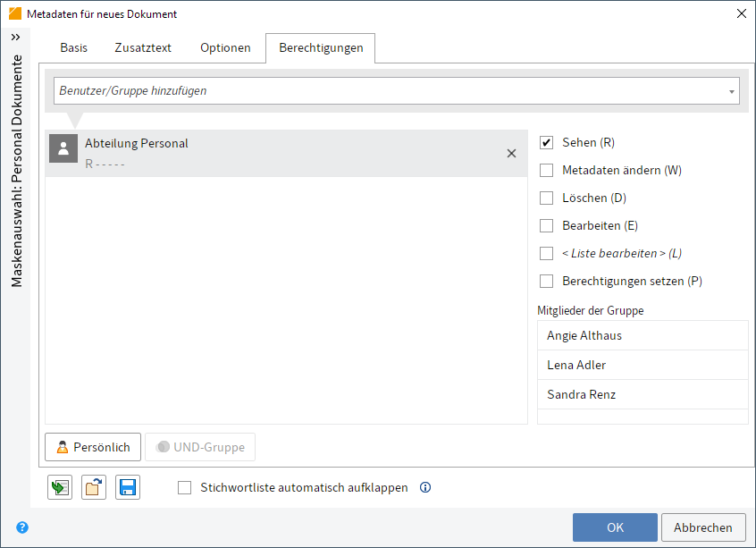Open help with the blue question mark

click(22, 527)
